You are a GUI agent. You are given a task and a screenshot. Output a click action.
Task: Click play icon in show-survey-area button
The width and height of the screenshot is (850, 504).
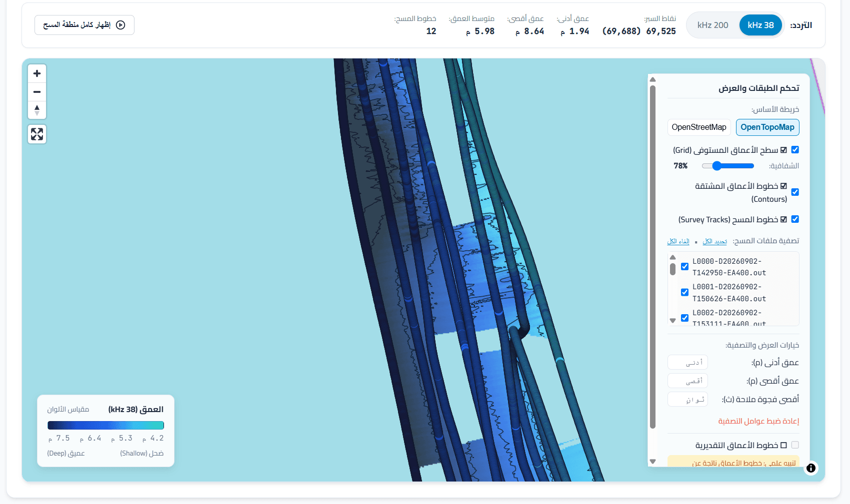120,25
